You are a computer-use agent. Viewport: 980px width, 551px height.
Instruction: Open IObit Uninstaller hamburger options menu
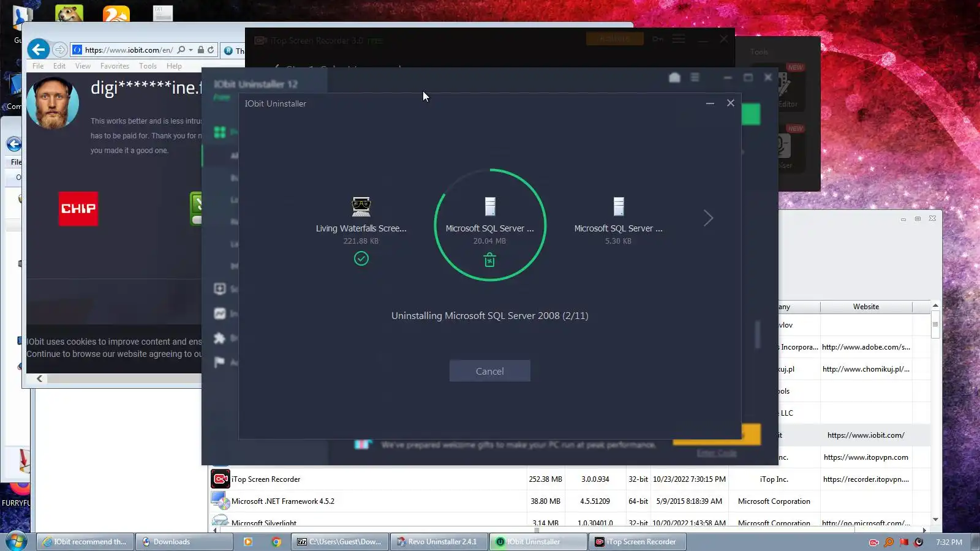coord(695,77)
